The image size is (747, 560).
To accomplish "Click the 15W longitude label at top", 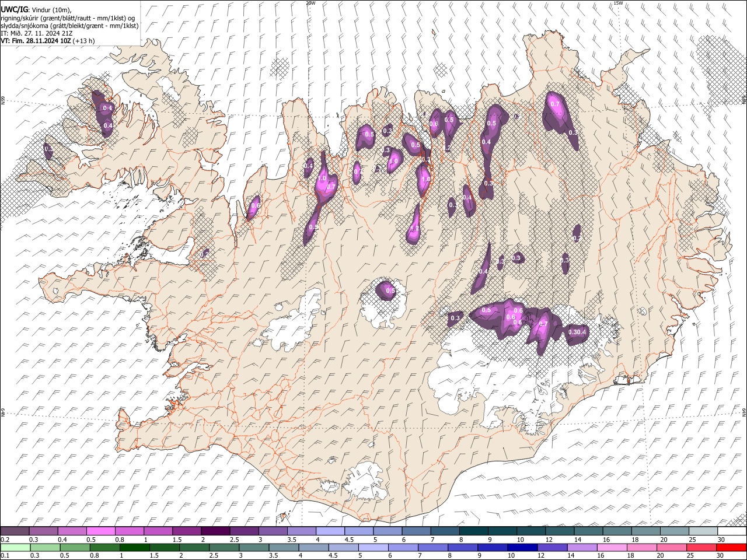I will click(618, 3).
